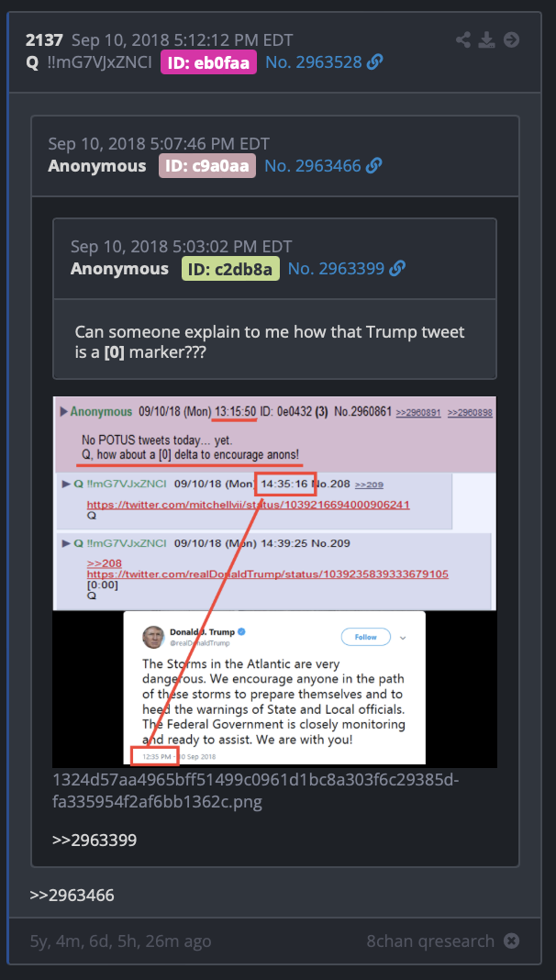Click the arrow-right go-to-post icon

[x=511, y=40]
